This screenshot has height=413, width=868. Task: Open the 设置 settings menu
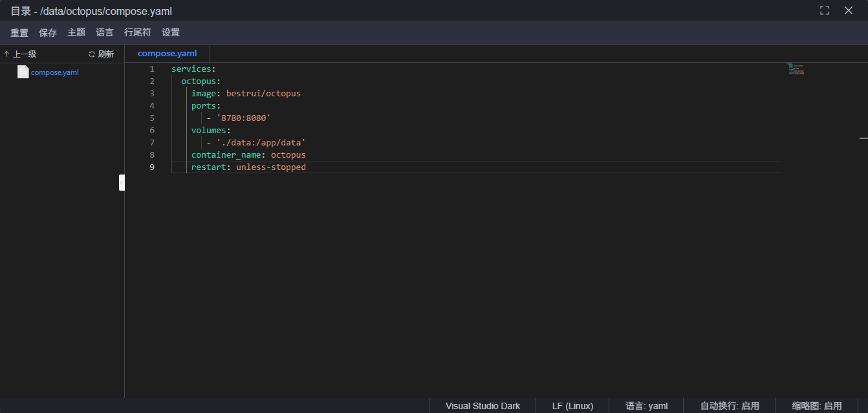(171, 32)
